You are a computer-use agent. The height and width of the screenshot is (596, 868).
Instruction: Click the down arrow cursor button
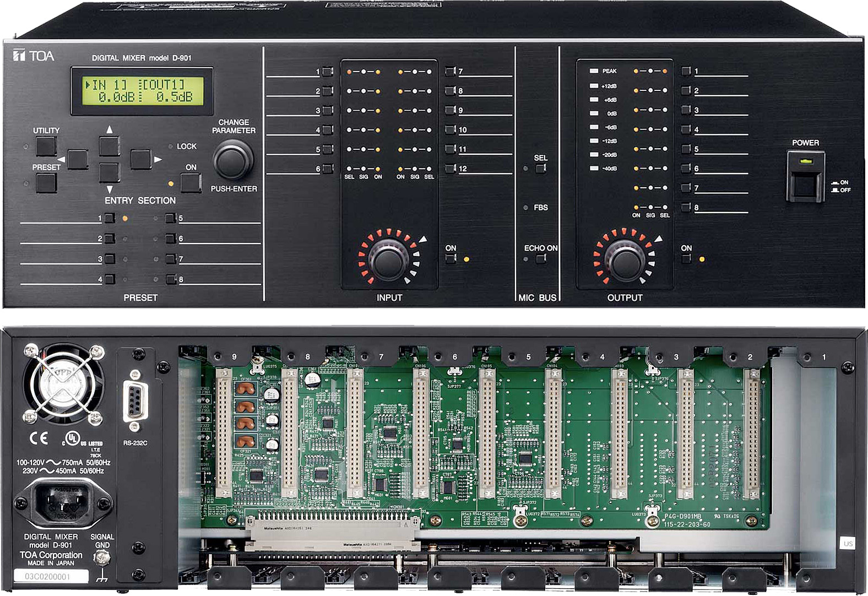pyautogui.click(x=109, y=172)
